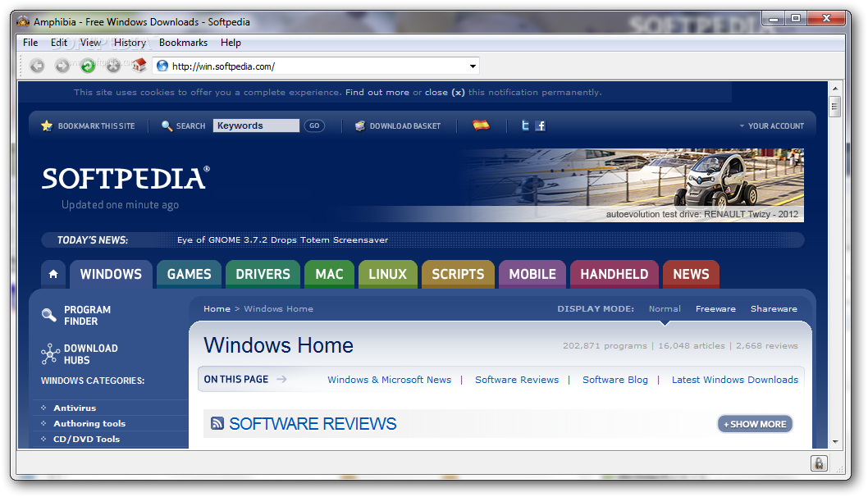The width and height of the screenshot is (868, 497).
Task: Open the Bookmarks menu
Action: (183, 43)
